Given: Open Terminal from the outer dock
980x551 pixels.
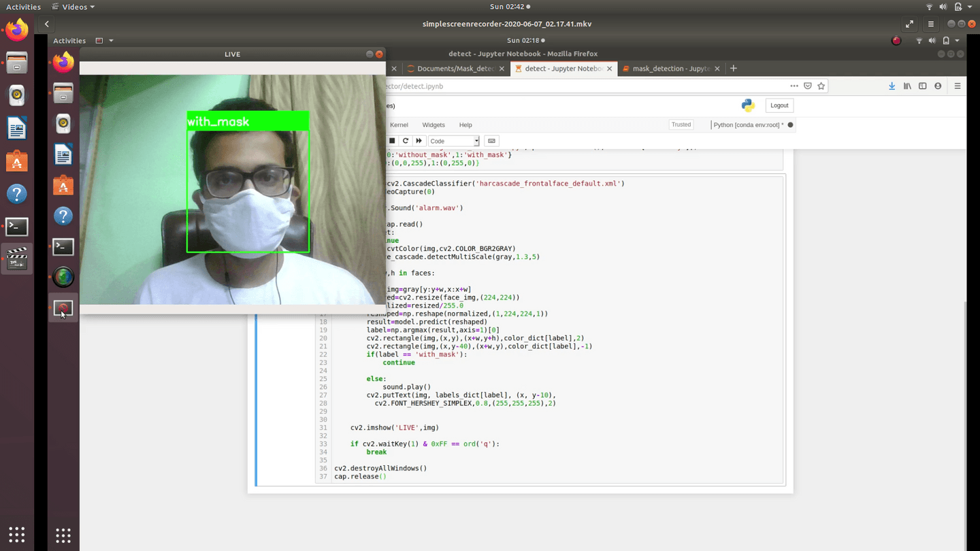Looking at the screenshot, I should (17, 227).
